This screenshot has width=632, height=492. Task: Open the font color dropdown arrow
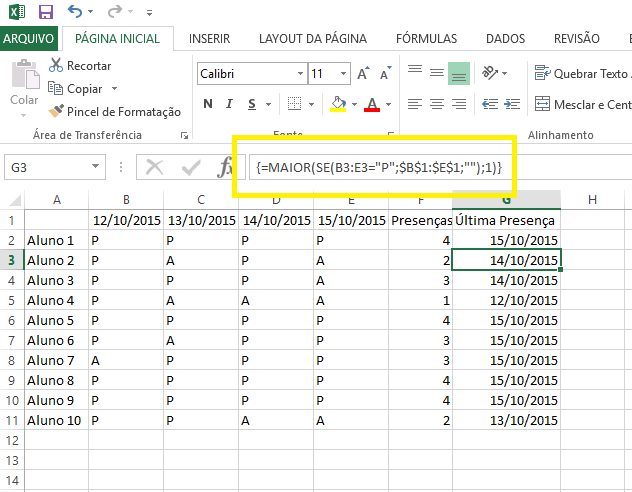388,104
